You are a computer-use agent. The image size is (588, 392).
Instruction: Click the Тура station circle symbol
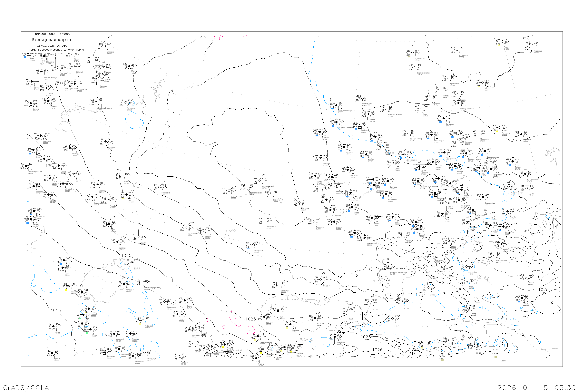502,42
